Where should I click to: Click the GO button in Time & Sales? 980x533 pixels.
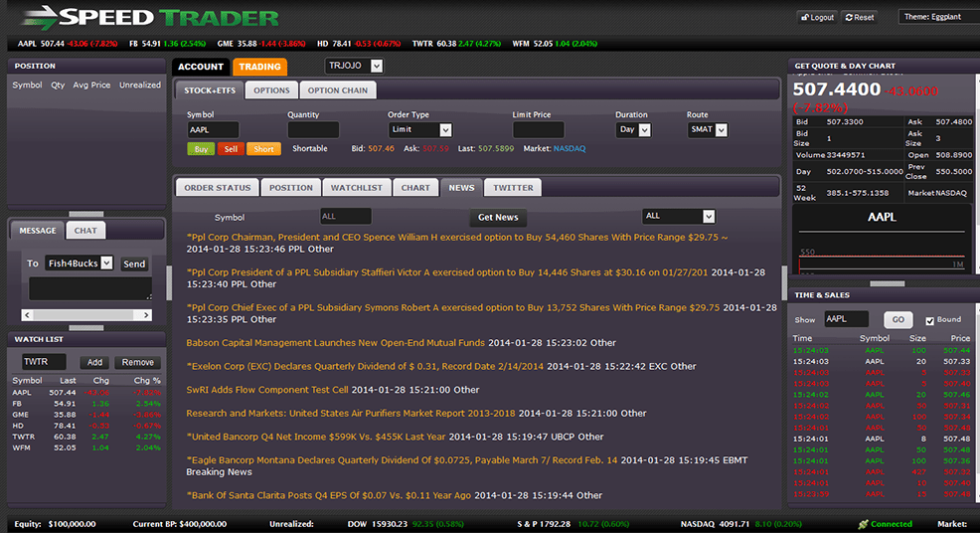(x=898, y=319)
